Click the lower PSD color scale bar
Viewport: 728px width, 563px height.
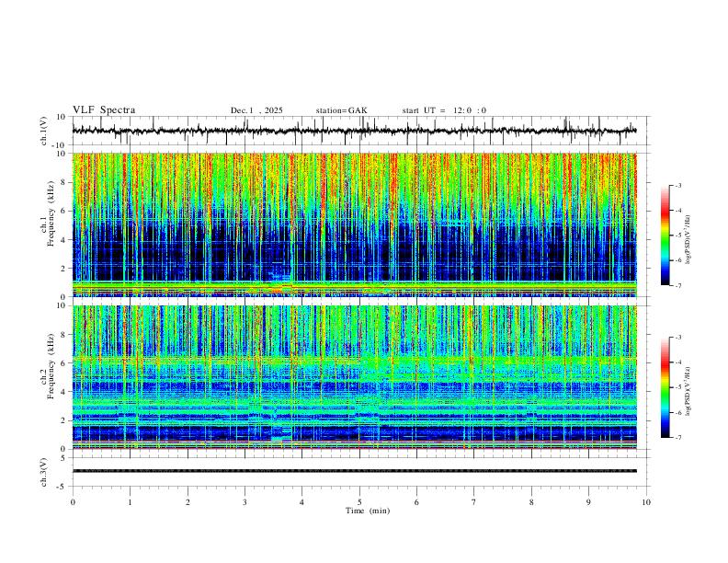pos(665,387)
